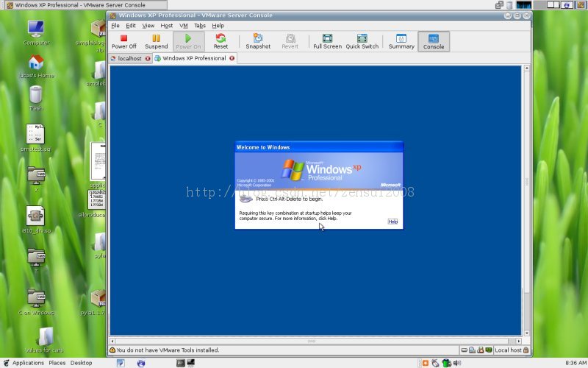Click the VMware Tools warning icon
Viewport: 588px width, 368px height.
(112, 350)
